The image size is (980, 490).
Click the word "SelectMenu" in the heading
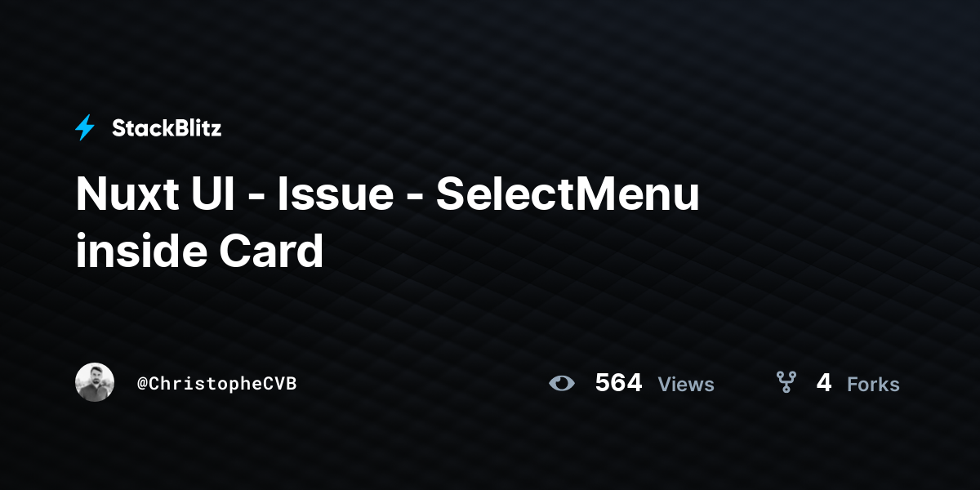(x=568, y=194)
